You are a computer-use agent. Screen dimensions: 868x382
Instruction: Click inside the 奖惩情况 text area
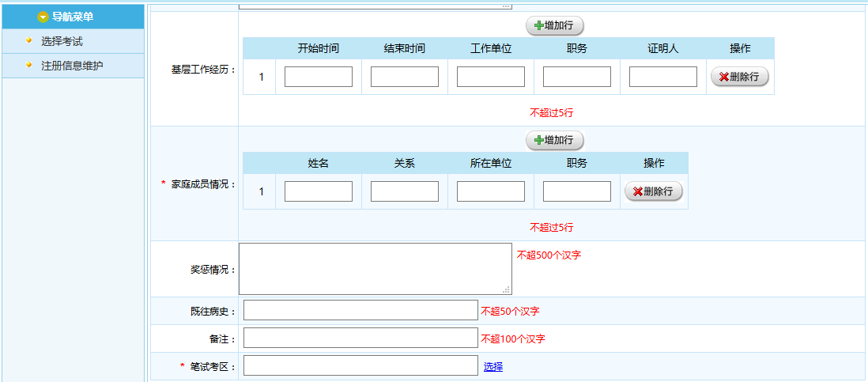pos(375,269)
